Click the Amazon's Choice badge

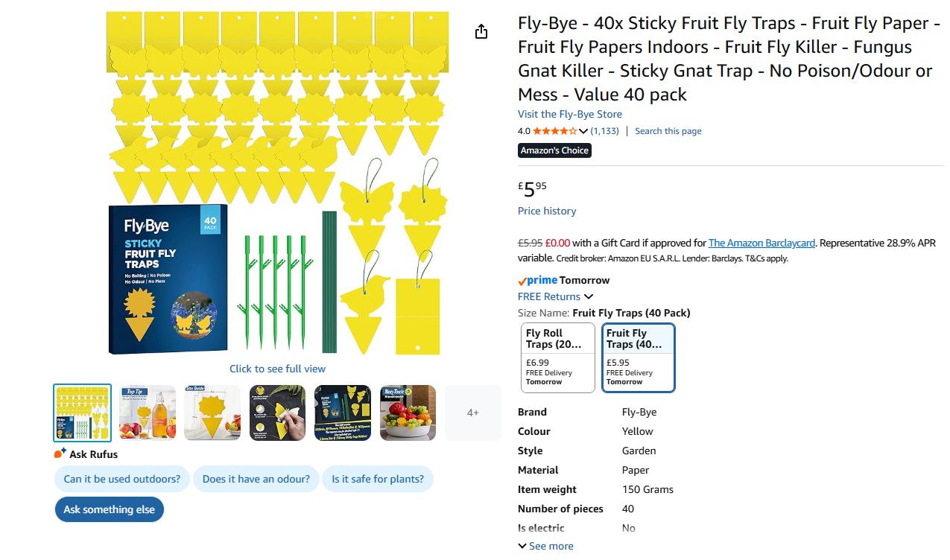[x=554, y=150]
